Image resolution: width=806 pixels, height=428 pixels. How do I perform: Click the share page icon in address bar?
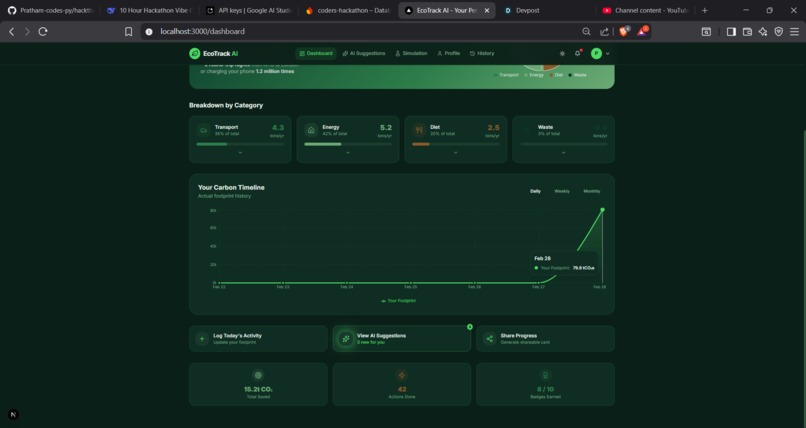tap(604, 31)
